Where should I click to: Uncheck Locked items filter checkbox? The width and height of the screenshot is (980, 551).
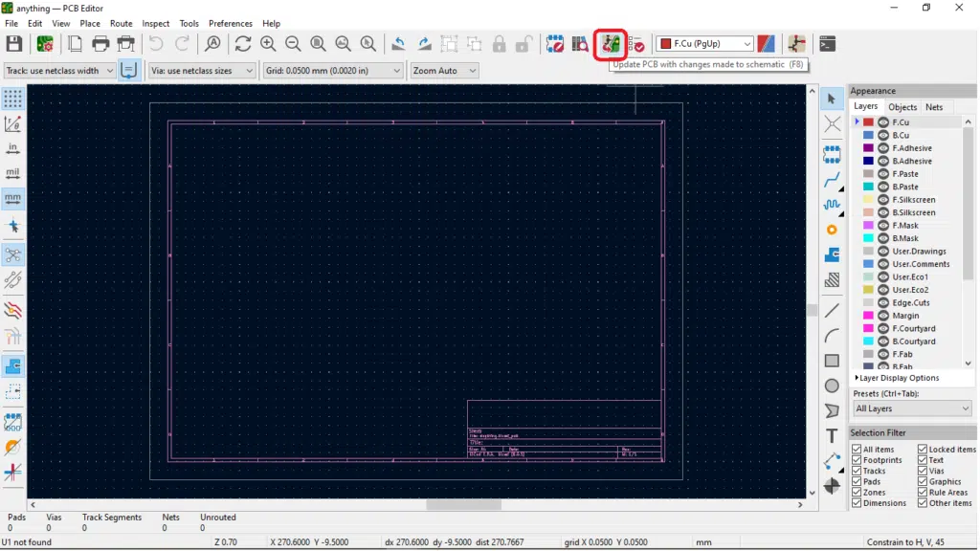923,450
